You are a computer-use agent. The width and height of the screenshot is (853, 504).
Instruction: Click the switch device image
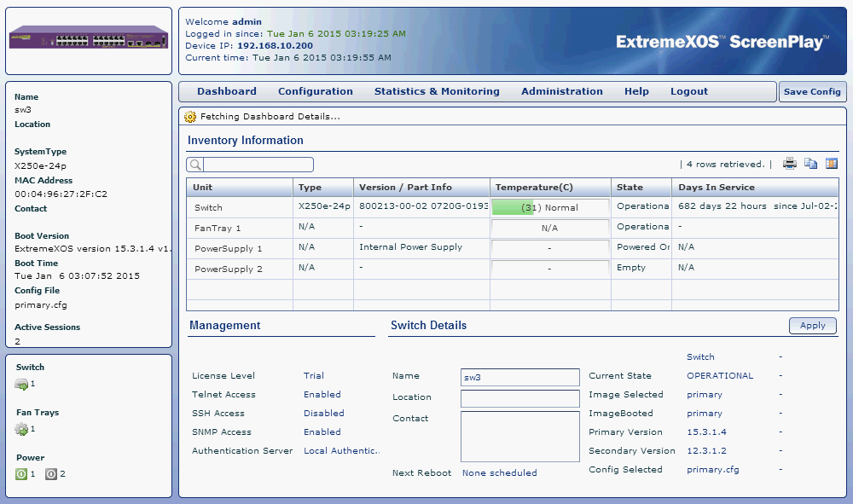89,37
